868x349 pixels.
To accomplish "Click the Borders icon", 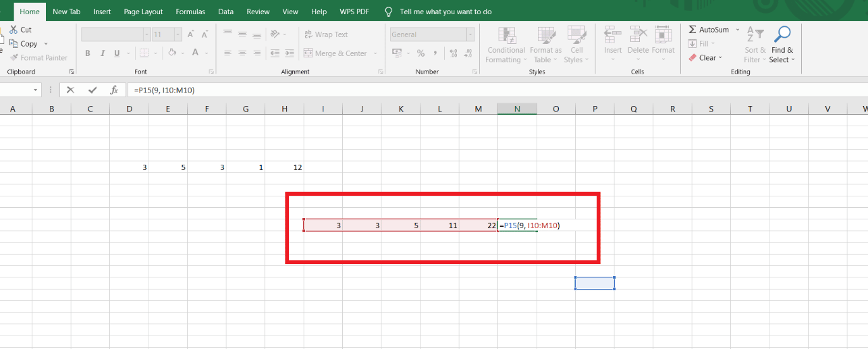I will pyautogui.click(x=142, y=53).
